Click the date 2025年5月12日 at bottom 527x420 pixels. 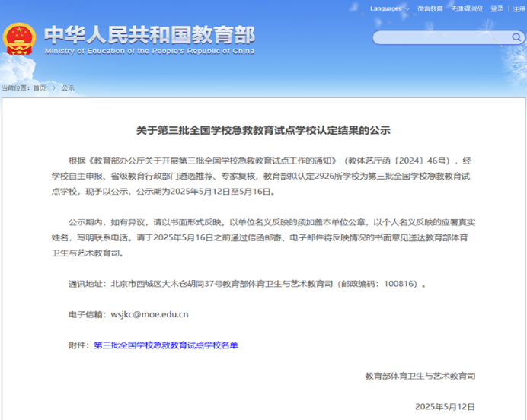[445, 407]
